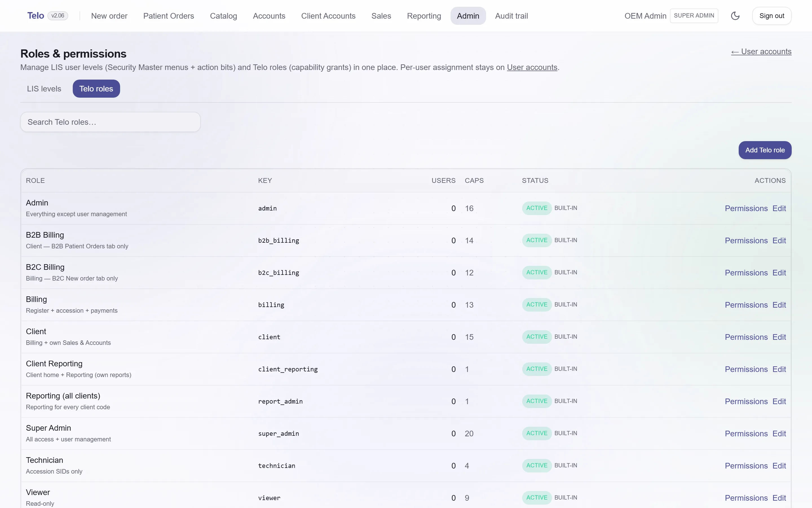Edit the Client Reporting role
The height and width of the screenshot is (508, 812).
779,369
